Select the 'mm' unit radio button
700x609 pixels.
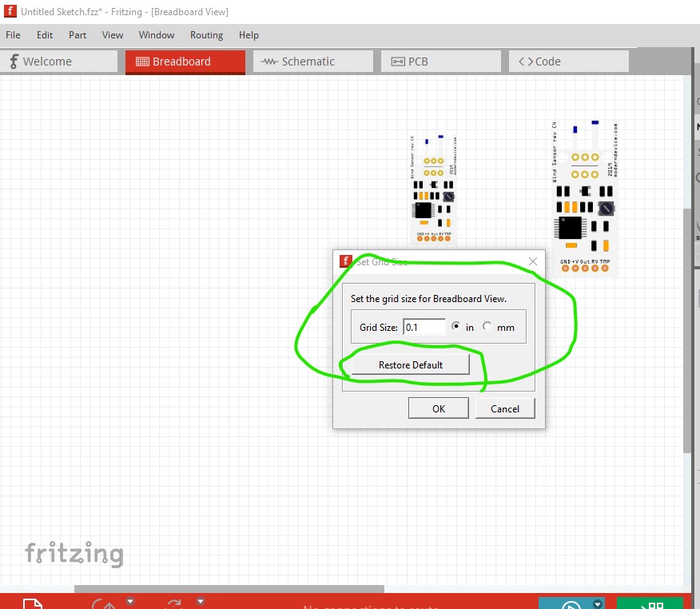tap(487, 326)
